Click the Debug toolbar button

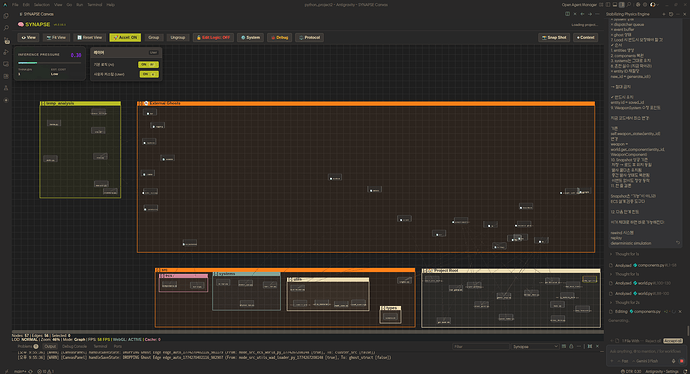coord(279,37)
